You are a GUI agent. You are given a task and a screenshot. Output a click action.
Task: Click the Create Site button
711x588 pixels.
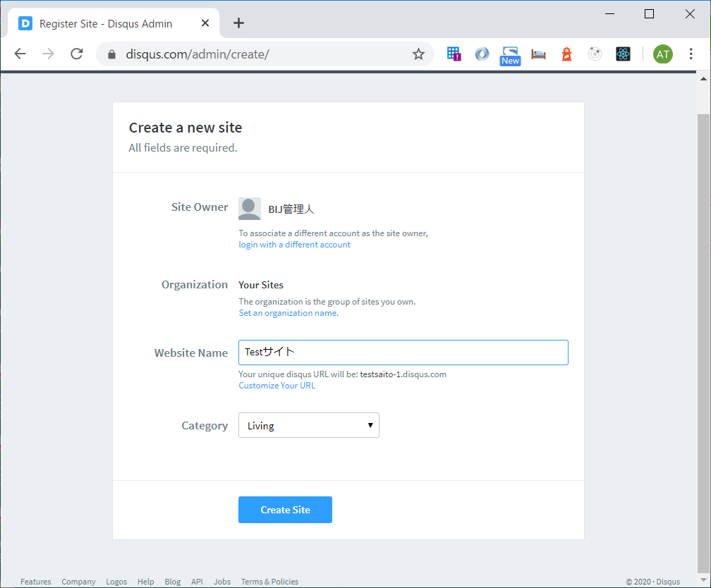coord(285,510)
